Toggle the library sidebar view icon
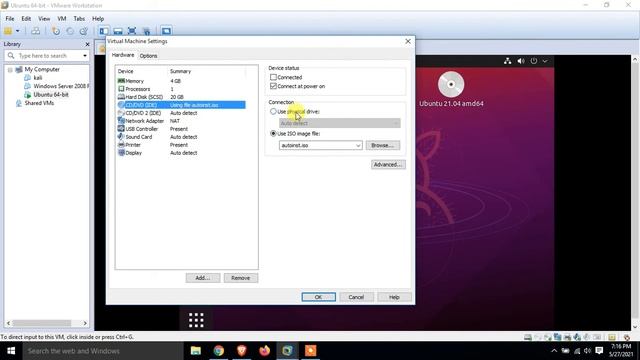This screenshot has width=640, height=360. coord(104,31)
